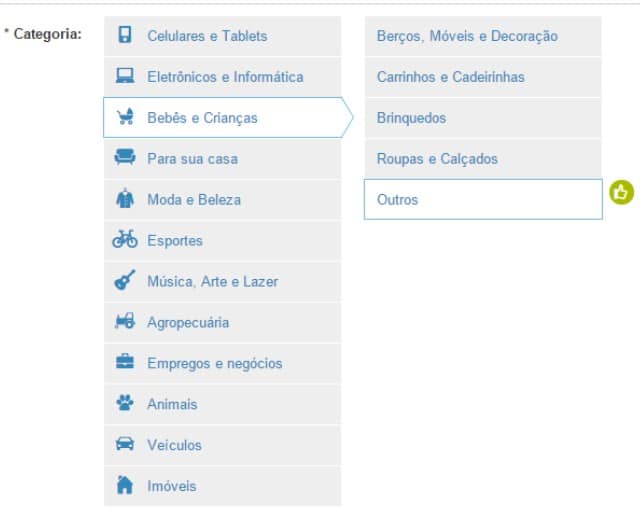
Task: Click the tractor icon for Agropecuária
Action: [125, 322]
